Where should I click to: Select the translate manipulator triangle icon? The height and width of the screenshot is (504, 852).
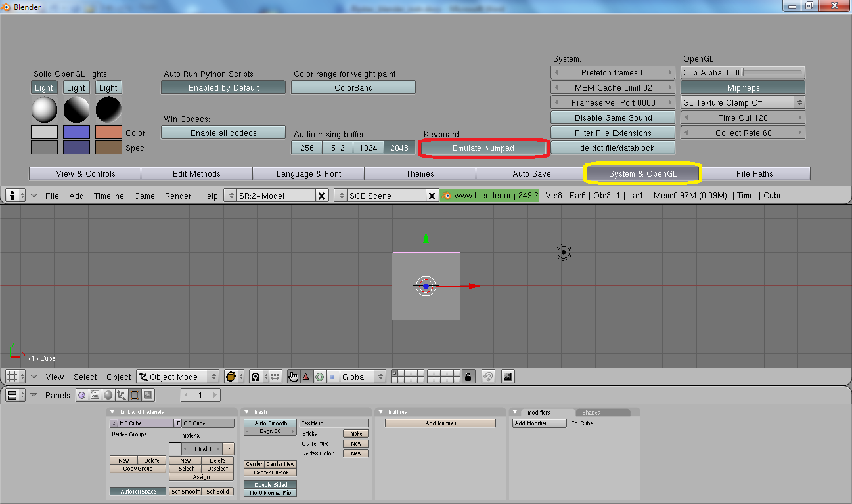point(305,377)
